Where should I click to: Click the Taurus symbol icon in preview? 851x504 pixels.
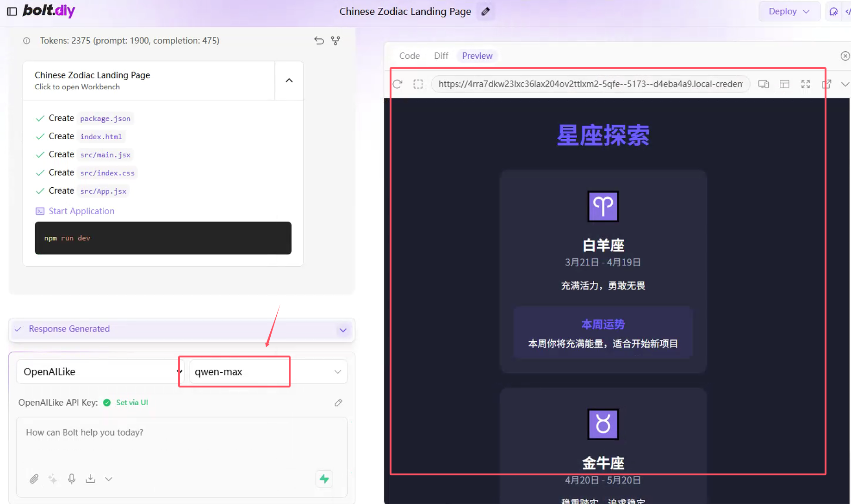(x=603, y=424)
